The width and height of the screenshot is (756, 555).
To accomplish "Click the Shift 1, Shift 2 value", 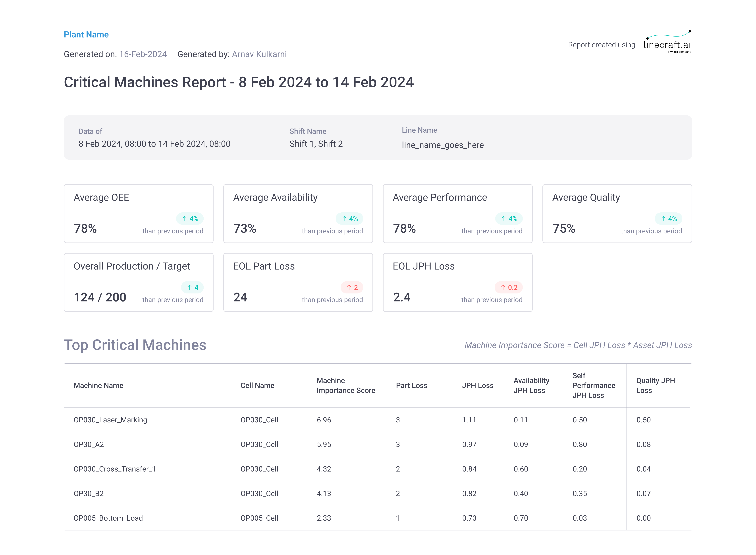I will point(316,144).
